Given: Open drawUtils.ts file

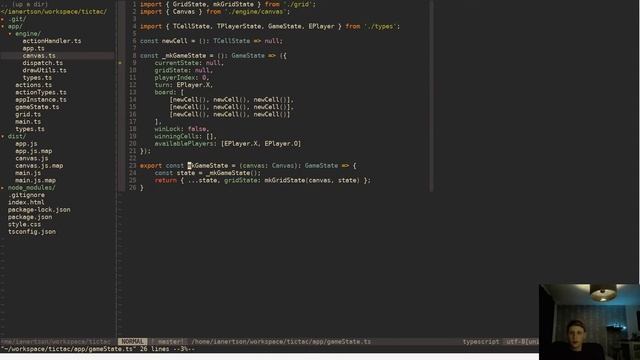Looking at the screenshot, I should 44,71.
